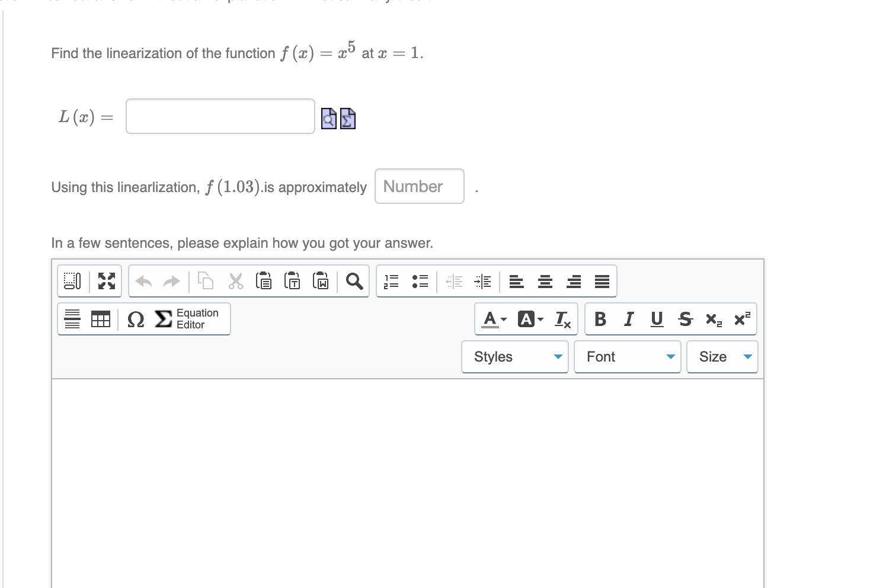Select center text alignment
This screenshot has height=588, width=870.
click(x=545, y=281)
